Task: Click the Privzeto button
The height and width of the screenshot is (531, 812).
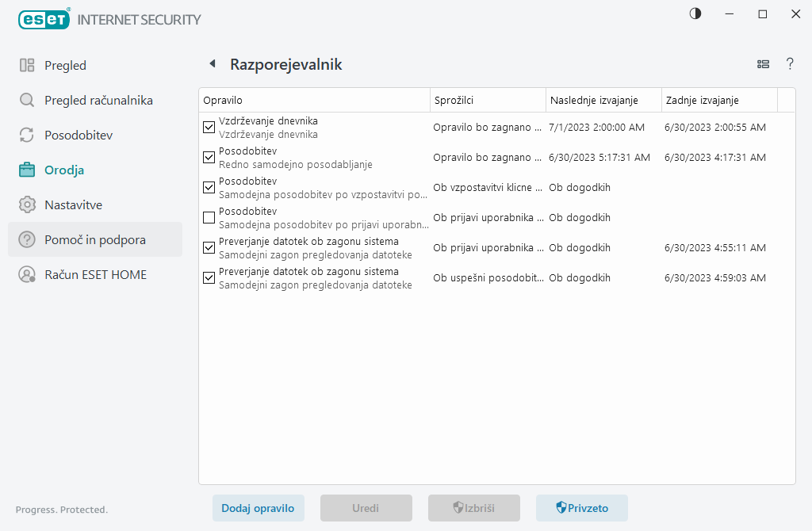Action: 581,508
